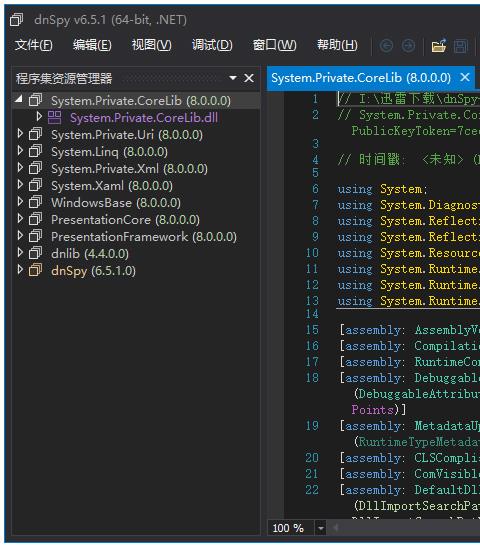Open the 窗口(W) menu
Screen dimensions: 480x546
pos(274,45)
